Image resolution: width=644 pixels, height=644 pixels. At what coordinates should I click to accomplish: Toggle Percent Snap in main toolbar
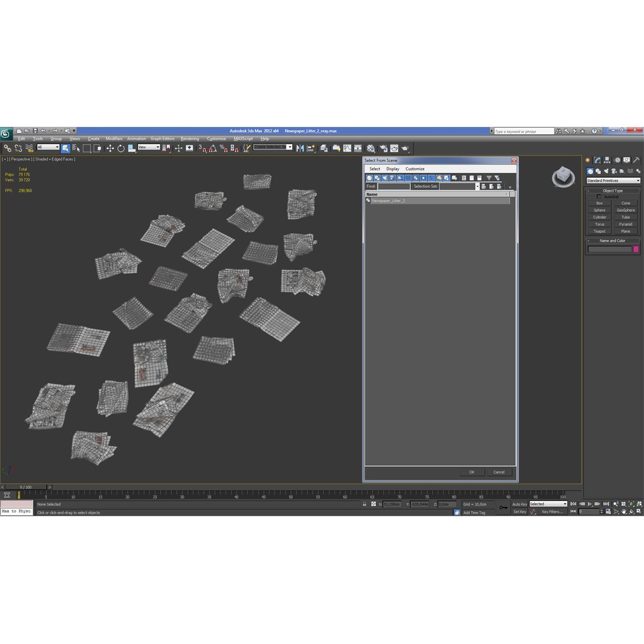pos(224,148)
